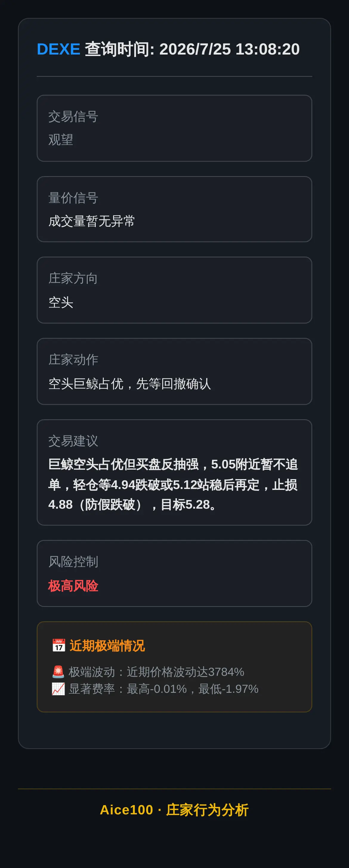
Task: Open the 庄家方向 card
Action: click(x=174, y=290)
